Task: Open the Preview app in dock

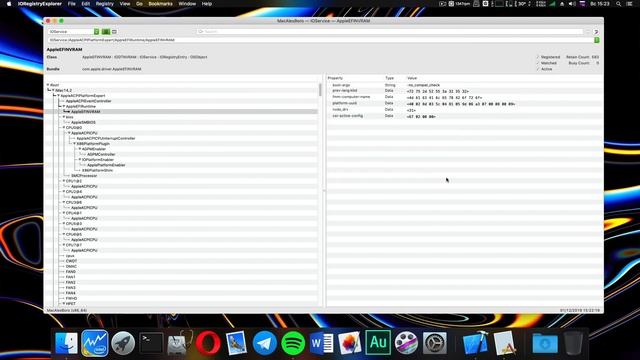Action: [236, 343]
